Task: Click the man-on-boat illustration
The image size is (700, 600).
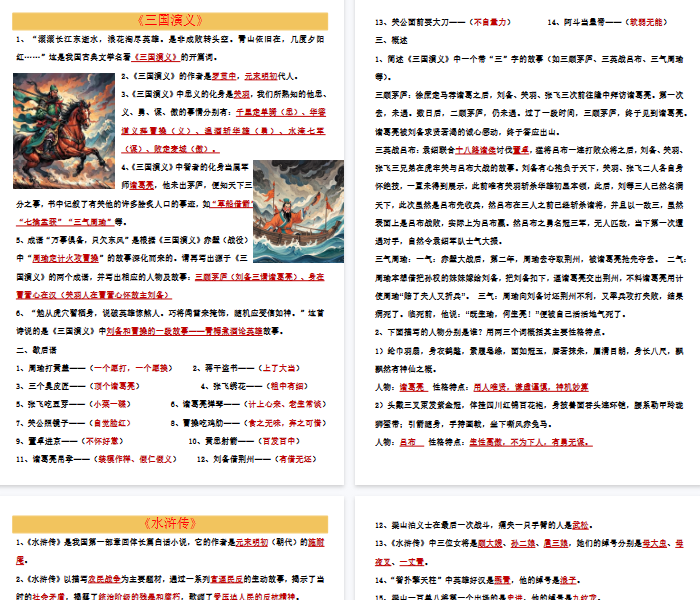Action: coord(291,209)
